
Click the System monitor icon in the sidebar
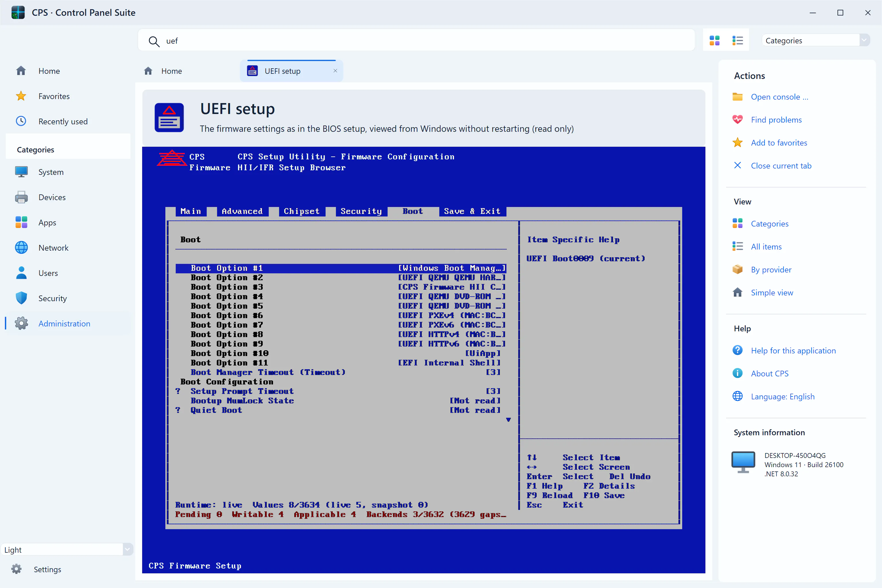point(21,172)
